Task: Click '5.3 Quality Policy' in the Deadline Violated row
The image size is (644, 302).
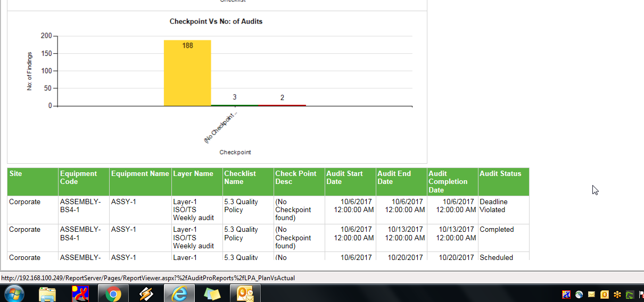Action: pyautogui.click(x=241, y=206)
